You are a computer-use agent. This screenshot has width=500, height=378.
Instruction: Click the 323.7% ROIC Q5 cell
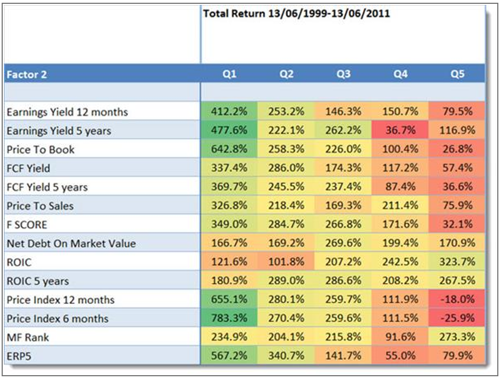point(457,262)
